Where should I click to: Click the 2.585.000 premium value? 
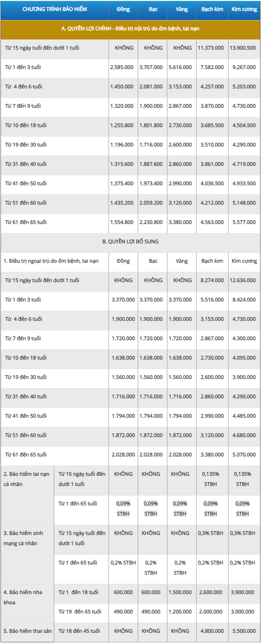[122, 67]
